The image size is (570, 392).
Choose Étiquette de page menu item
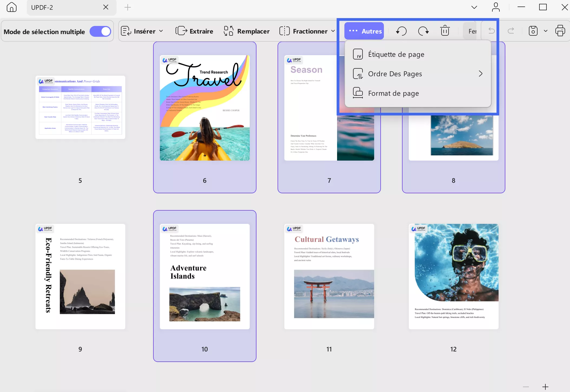click(x=396, y=54)
